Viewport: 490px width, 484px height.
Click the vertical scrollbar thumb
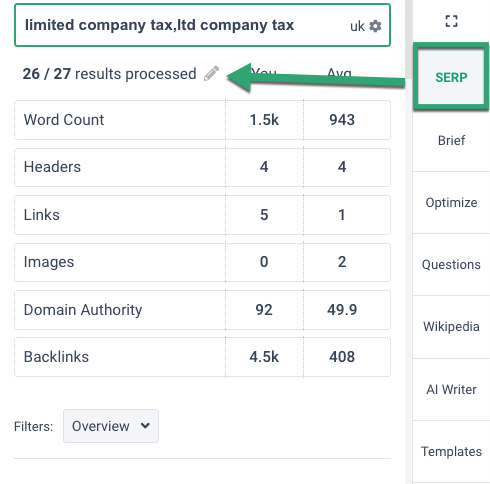click(x=409, y=39)
